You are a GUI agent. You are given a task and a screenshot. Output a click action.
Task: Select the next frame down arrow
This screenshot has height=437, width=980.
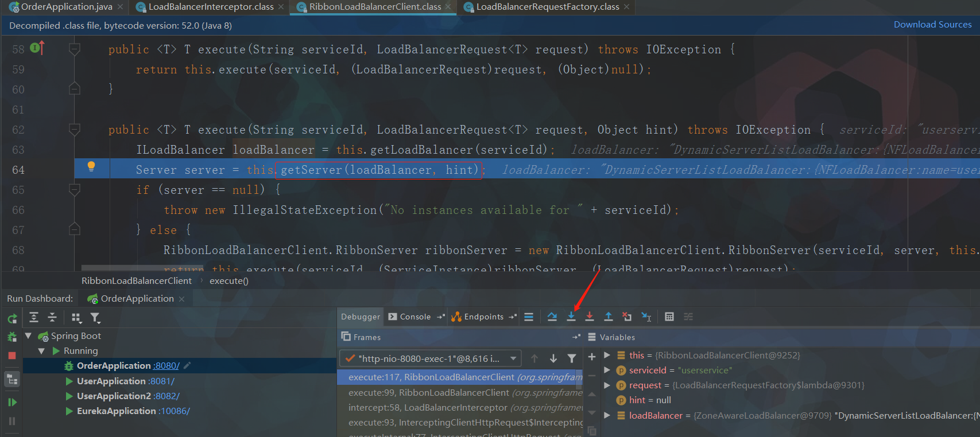553,358
